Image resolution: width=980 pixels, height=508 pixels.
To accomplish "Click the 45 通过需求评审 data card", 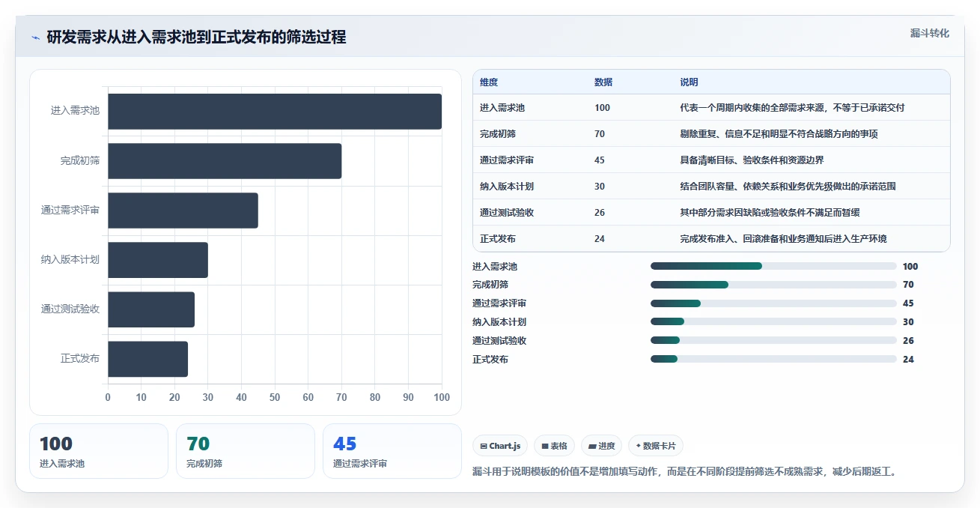I will coord(392,451).
